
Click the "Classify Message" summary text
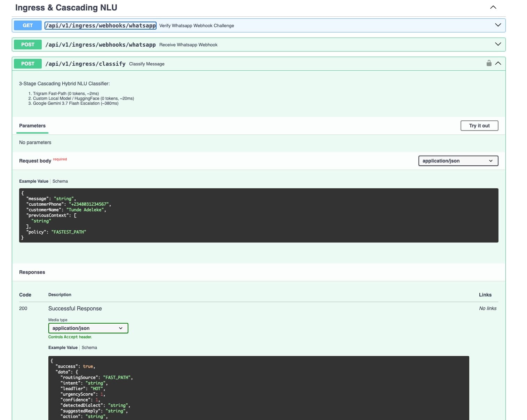click(x=147, y=64)
